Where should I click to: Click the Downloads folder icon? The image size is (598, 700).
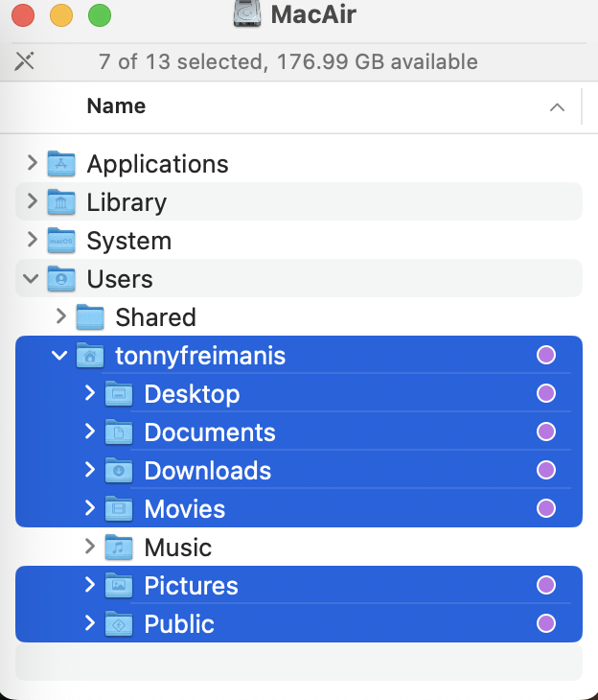pos(118,471)
